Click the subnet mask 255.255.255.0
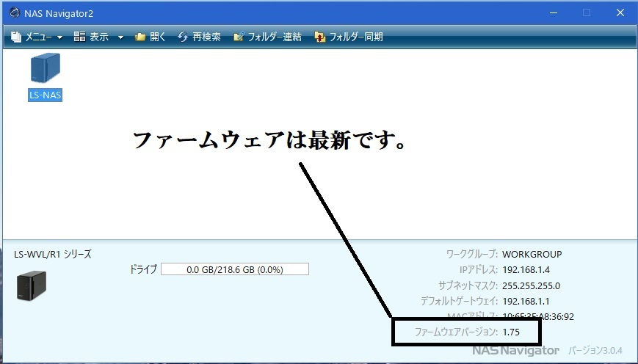Image resolution: width=638 pixels, height=364 pixels. click(x=531, y=285)
